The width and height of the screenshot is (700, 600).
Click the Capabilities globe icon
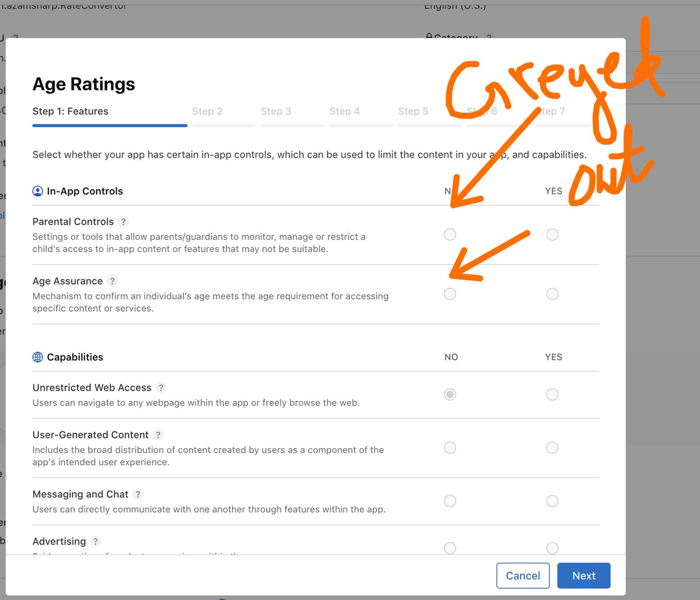point(38,357)
